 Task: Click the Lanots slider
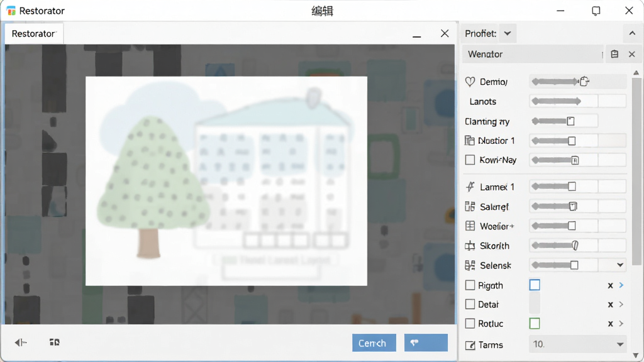point(556,101)
